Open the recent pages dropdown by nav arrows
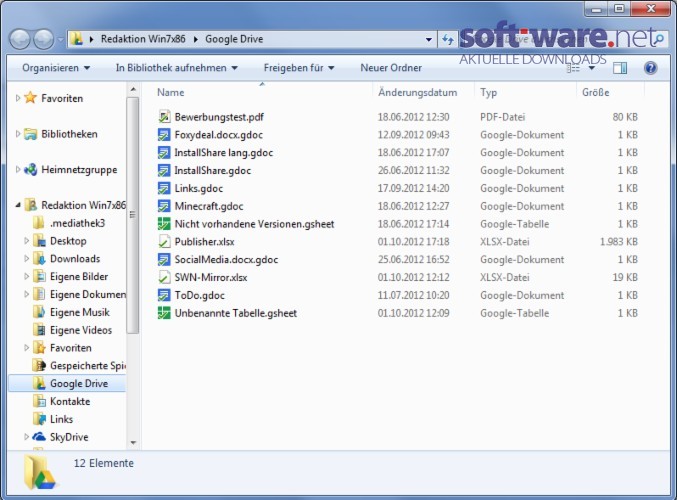Screen dimensions: 677x500 [x=60, y=40]
